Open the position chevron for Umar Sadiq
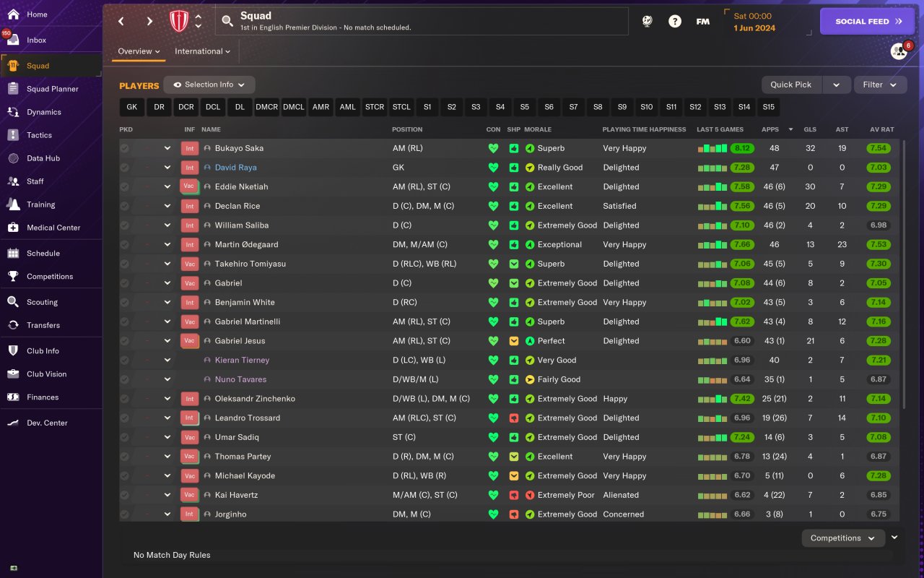The height and width of the screenshot is (578, 924). pos(167,437)
